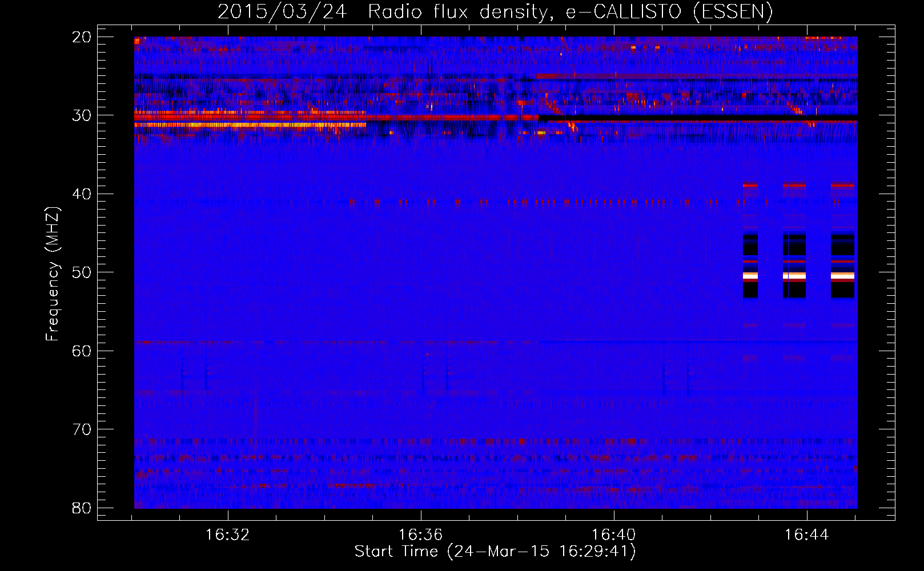This screenshot has height=571, width=924.
Task: Click the 30 MHz frequency tick label
Action: (x=82, y=115)
